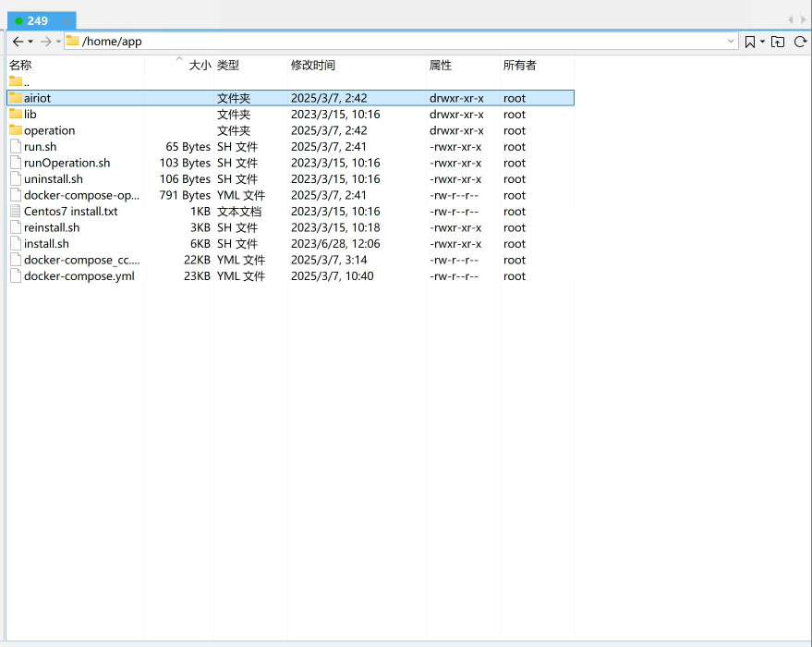812x647 pixels.
Task: Sort files by 大小 column
Action: pos(200,65)
